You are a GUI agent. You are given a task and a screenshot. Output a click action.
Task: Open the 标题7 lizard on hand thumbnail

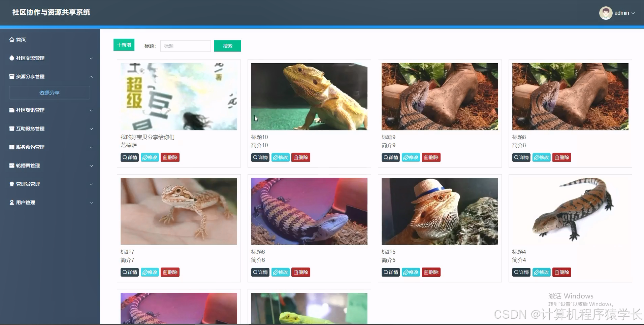[x=179, y=211]
